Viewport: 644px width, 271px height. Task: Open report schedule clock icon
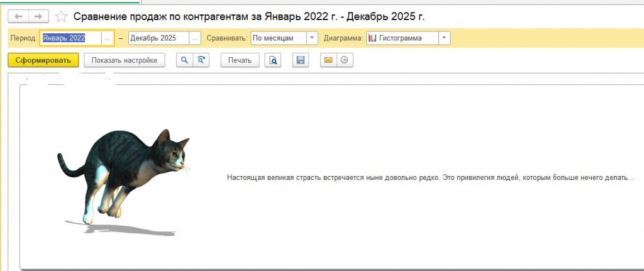[345, 60]
